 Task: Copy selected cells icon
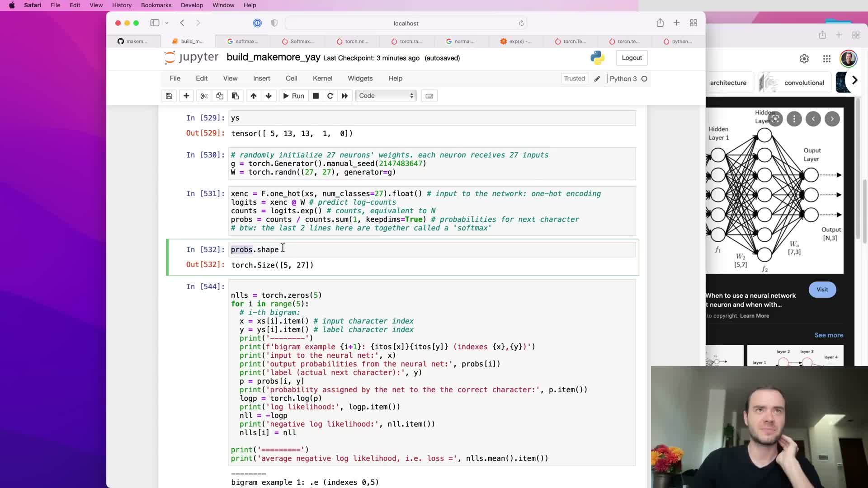tap(220, 96)
